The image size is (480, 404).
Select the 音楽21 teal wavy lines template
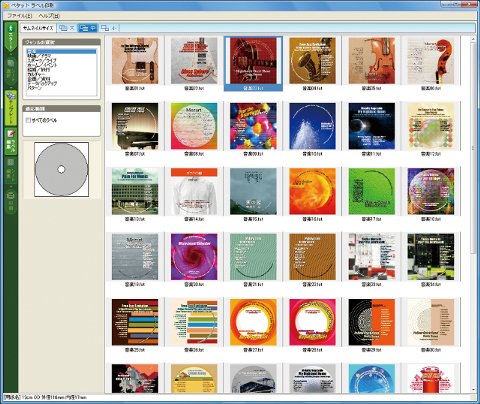click(253, 257)
